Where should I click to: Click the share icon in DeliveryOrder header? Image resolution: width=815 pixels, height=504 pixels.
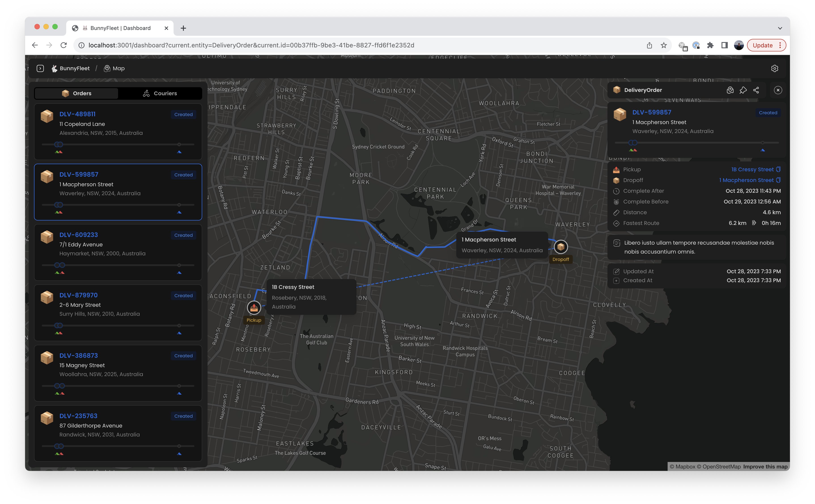[x=756, y=90]
